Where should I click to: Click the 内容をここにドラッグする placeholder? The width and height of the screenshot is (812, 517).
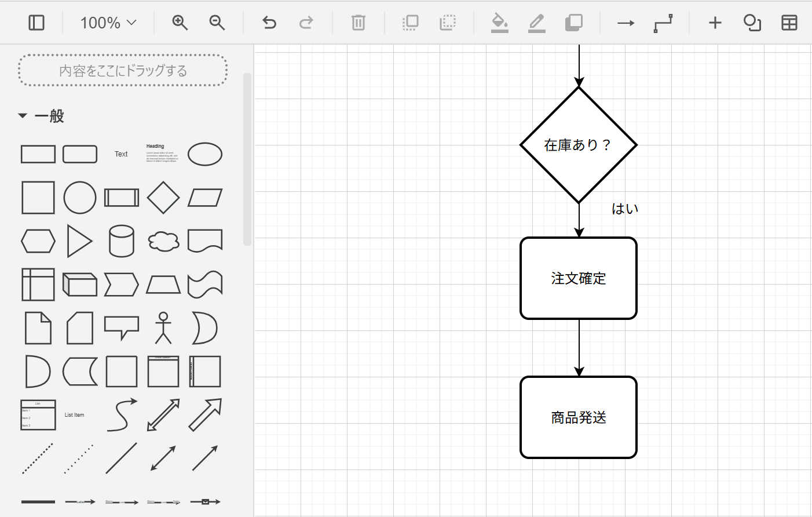(x=122, y=70)
